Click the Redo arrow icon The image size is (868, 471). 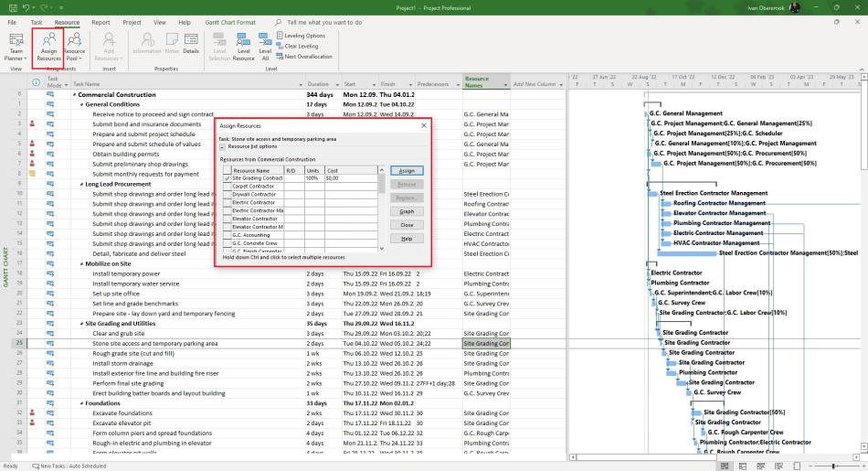44,7
